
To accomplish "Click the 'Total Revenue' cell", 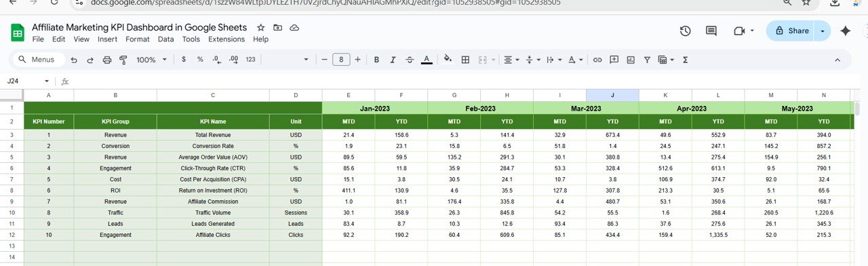I will (x=213, y=135).
